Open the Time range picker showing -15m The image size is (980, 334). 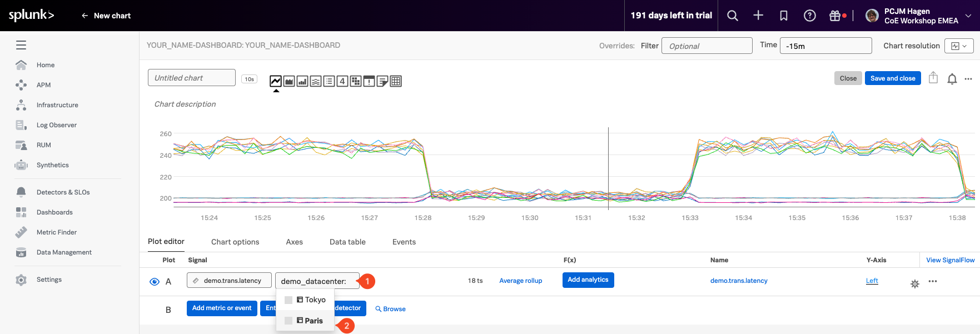point(825,46)
